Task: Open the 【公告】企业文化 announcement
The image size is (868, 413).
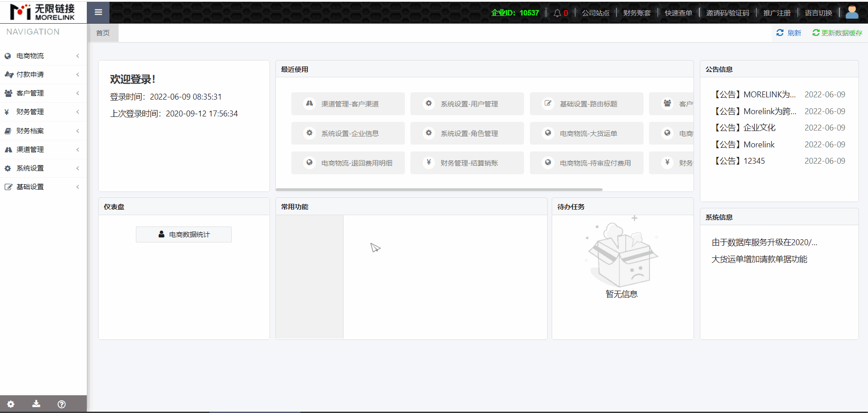Action: [x=744, y=128]
